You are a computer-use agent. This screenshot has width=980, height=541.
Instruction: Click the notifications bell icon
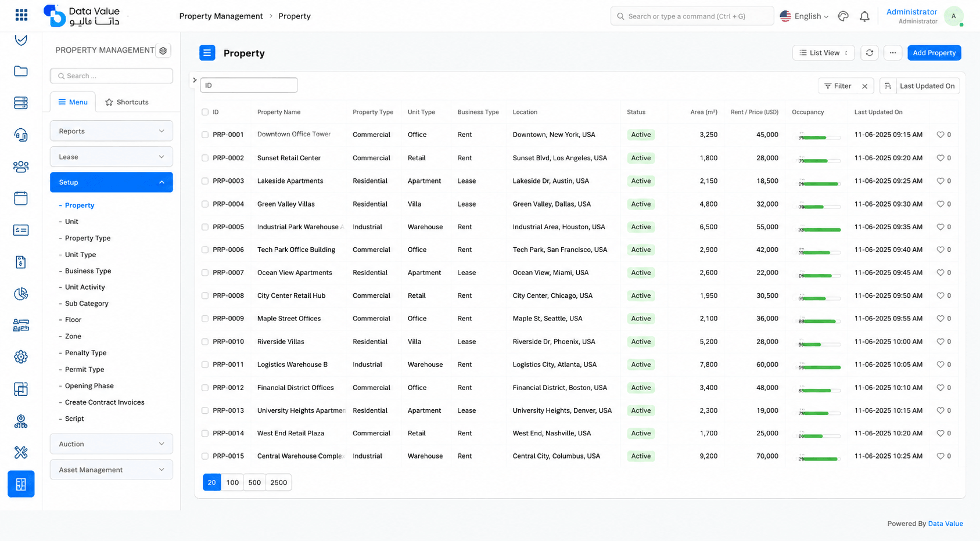point(864,16)
